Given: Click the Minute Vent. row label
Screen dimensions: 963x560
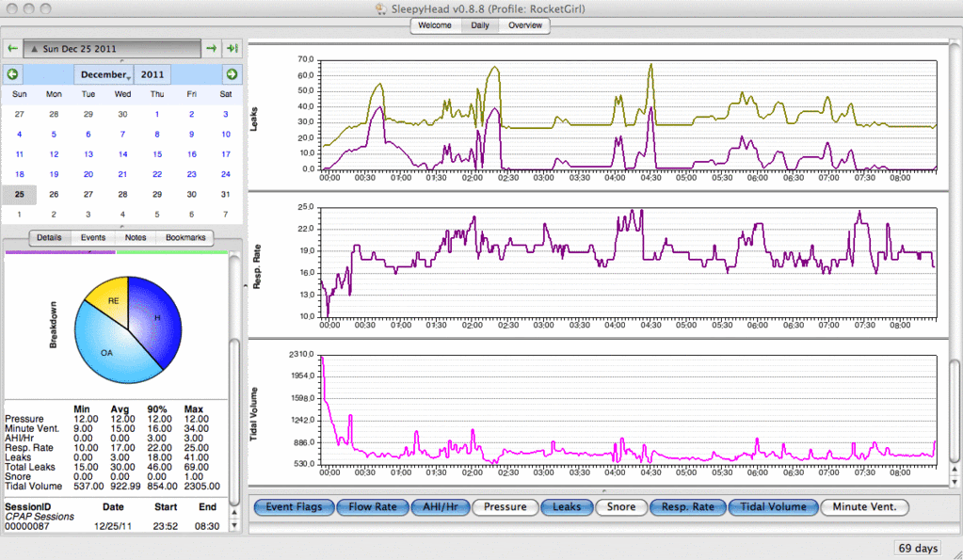Looking at the screenshot, I should pyautogui.click(x=32, y=428).
